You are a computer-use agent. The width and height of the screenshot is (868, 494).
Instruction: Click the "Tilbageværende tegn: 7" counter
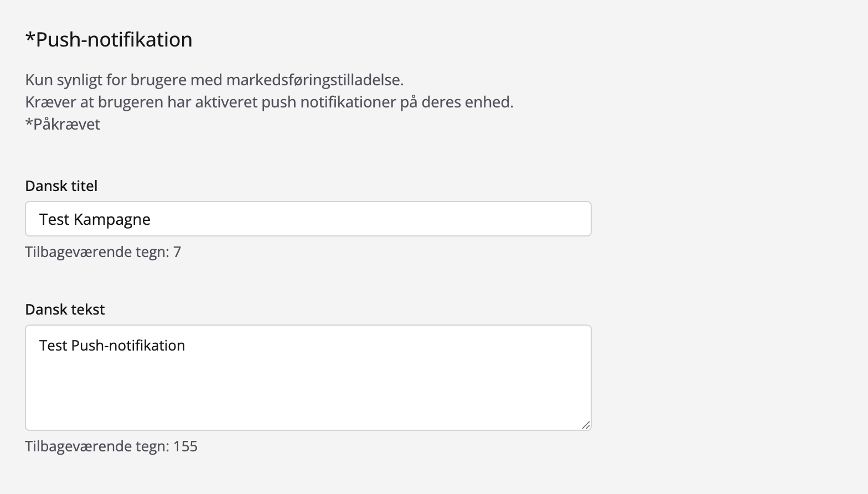coord(103,252)
